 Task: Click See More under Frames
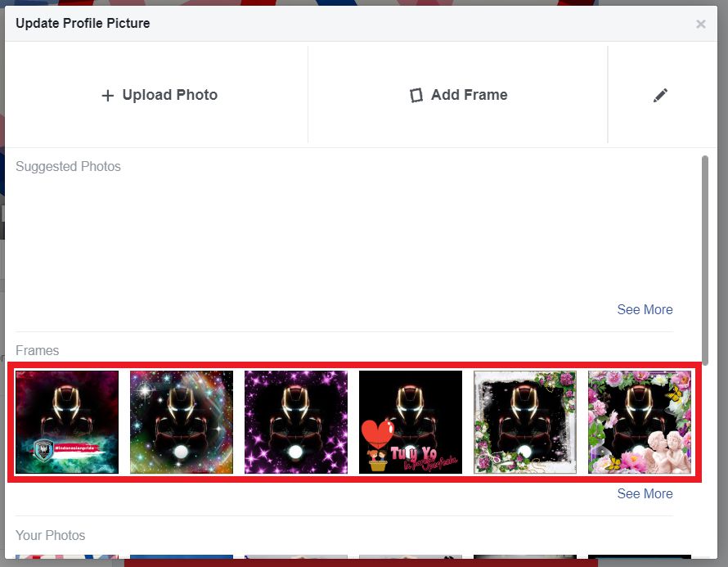click(645, 493)
